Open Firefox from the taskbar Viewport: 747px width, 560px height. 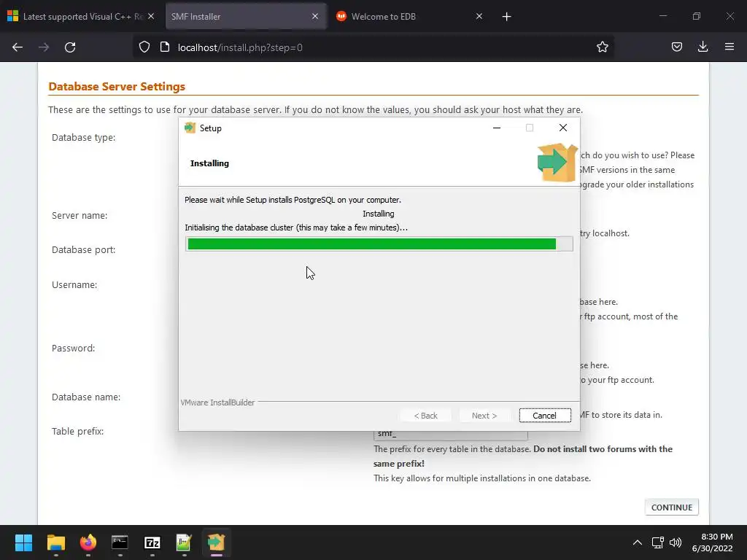click(x=88, y=542)
